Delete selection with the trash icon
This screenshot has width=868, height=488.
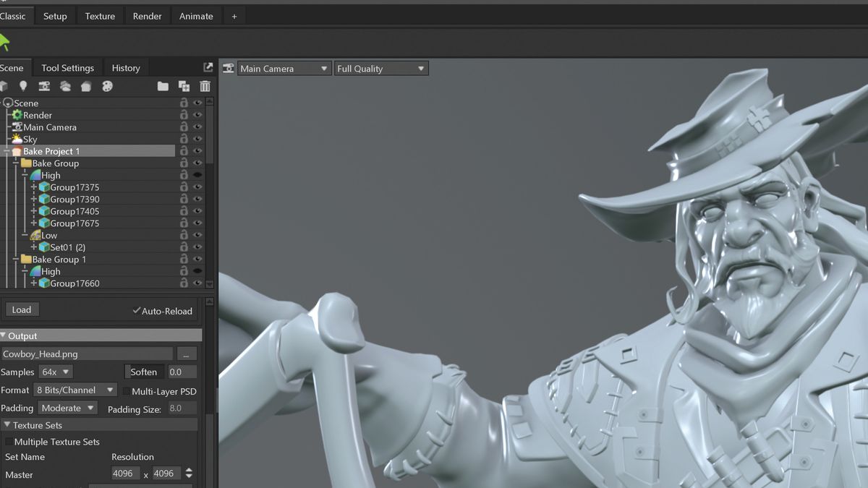pos(205,86)
